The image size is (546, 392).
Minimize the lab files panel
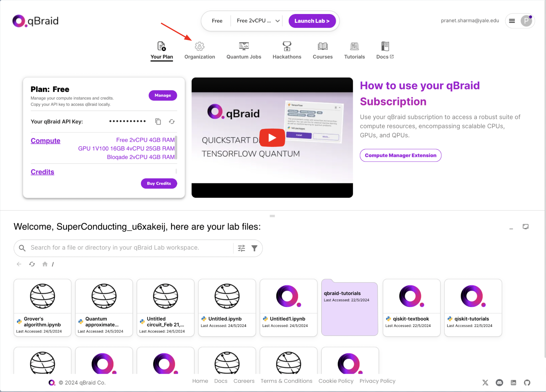511,228
